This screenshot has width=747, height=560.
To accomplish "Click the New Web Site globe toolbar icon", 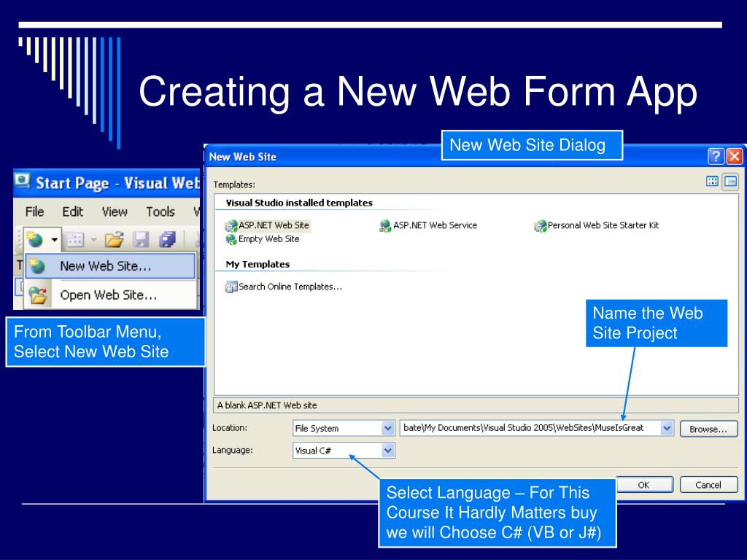I will point(35,239).
